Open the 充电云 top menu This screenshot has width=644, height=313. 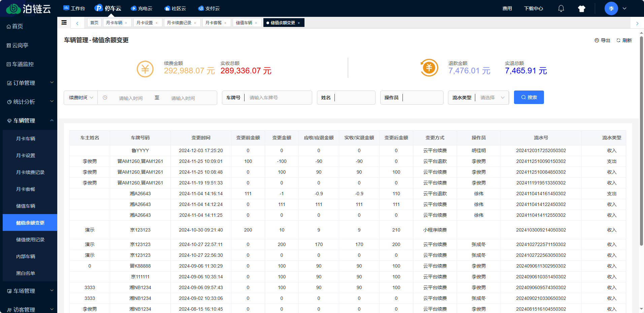point(141,8)
